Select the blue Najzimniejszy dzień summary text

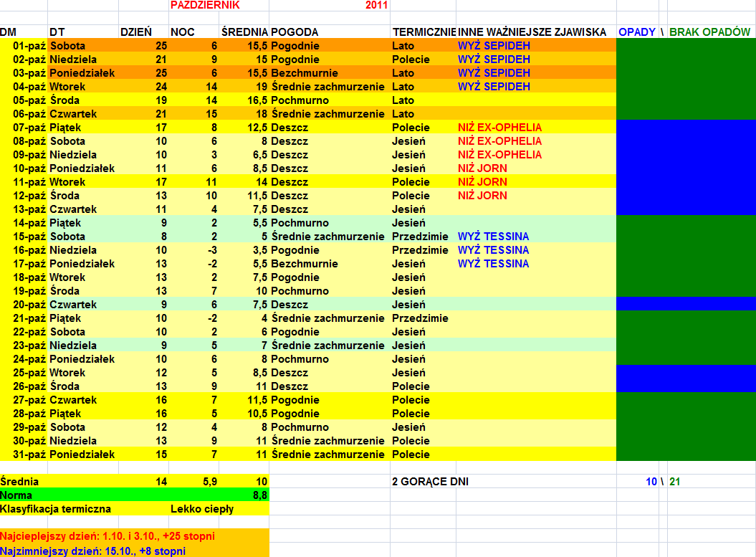pos(93,551)
